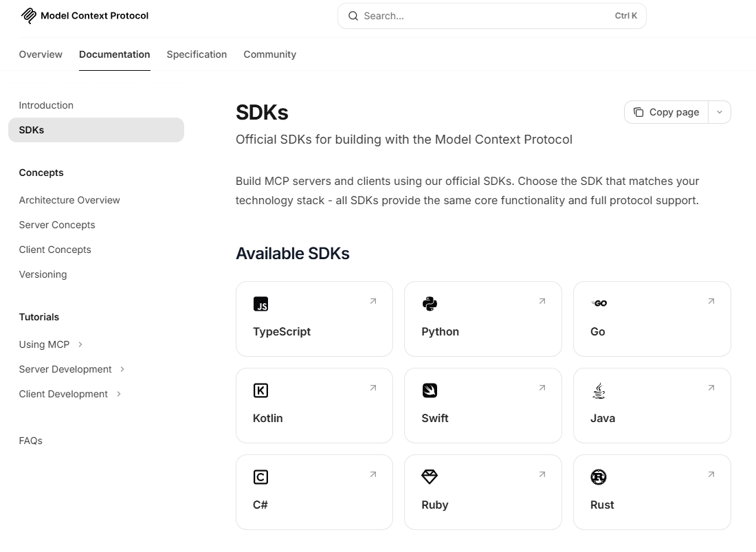The height and width of the screenshot is (552, 756).
Task: Click the Rust gear logo icon
Action: [x=599, y=477]
